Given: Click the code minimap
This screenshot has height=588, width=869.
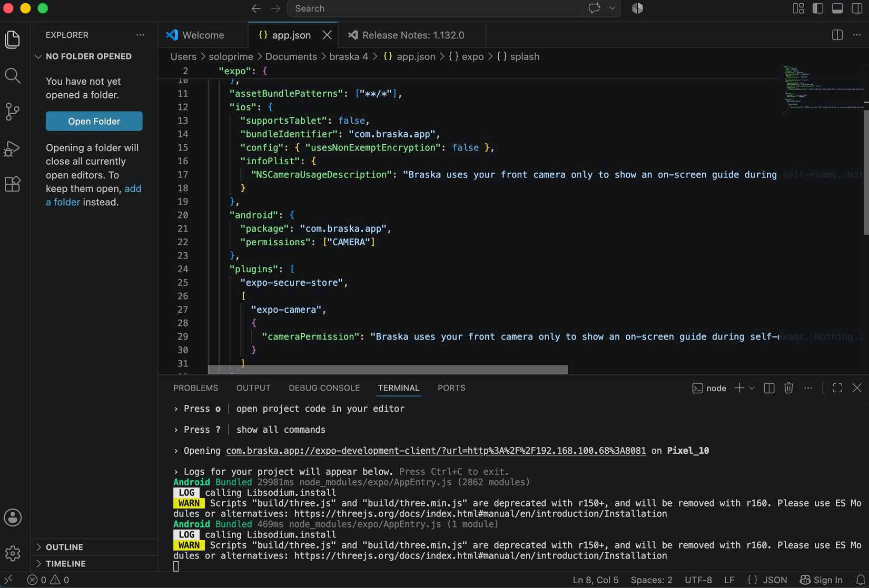Looking at the screenshot, I should [822, 89].
